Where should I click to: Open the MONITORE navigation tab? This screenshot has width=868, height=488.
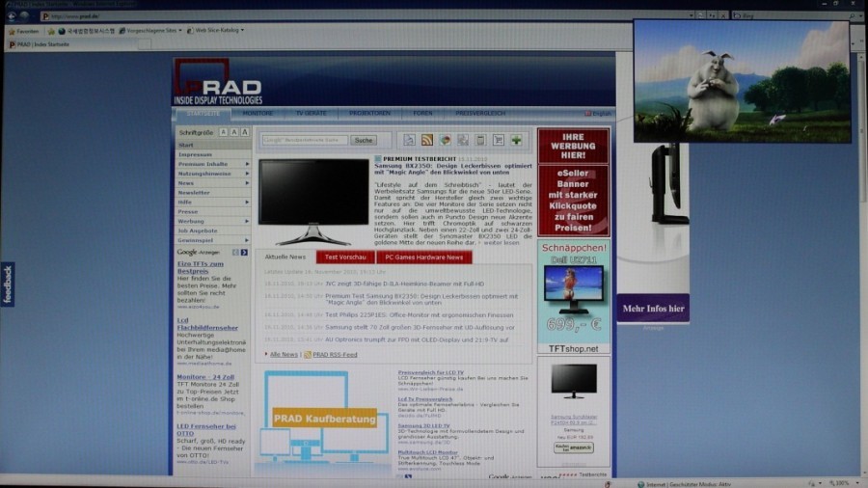pyautogui.click(x=258, y=113)
